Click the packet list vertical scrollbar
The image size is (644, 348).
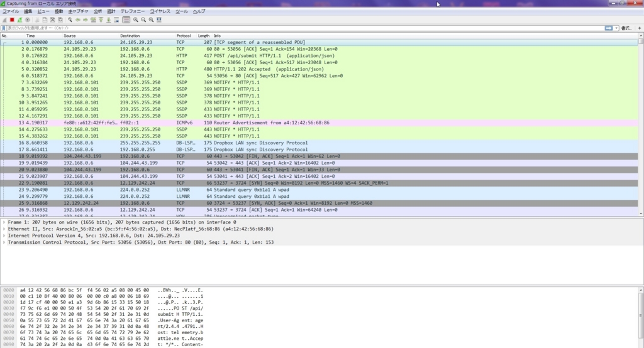click(x=641, y=125)
